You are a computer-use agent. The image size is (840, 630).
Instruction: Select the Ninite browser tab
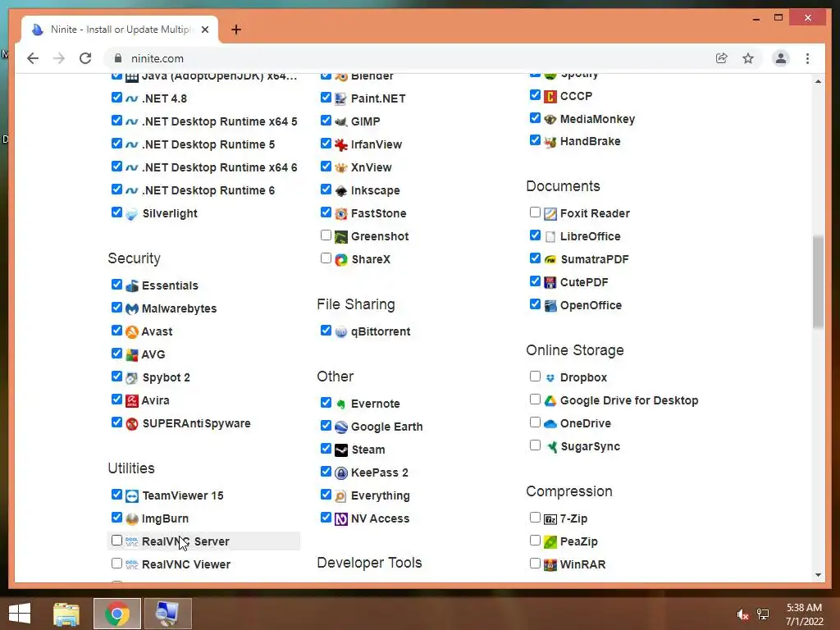pyautogui.click(x=120, y=30)
